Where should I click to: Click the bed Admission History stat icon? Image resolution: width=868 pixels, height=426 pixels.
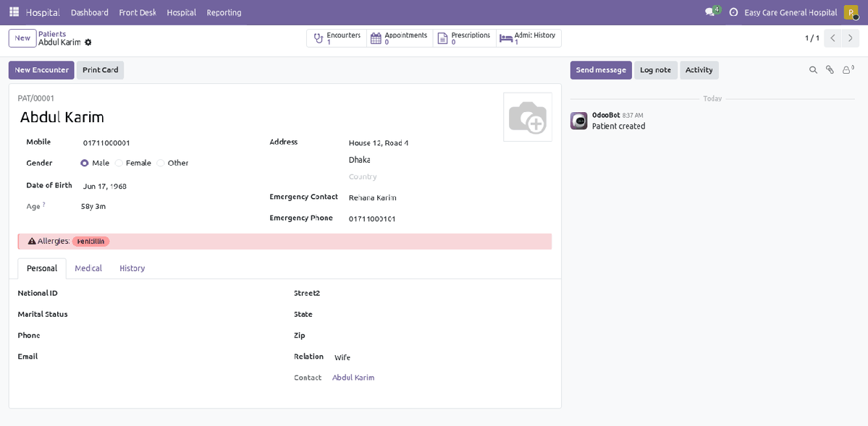tap(506, 38)
